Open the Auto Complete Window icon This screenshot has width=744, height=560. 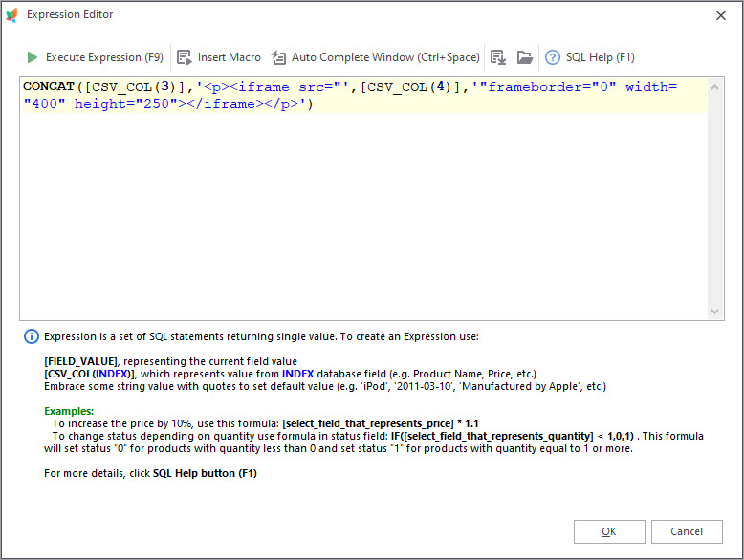279,57
